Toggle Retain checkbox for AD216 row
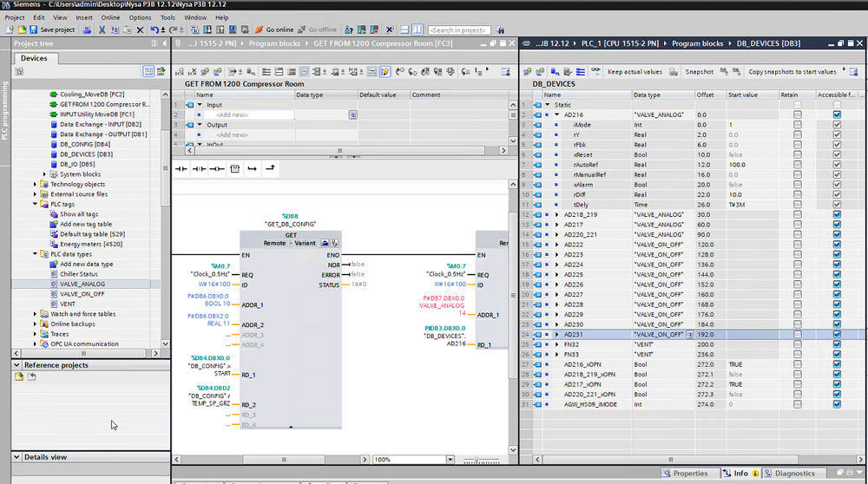Viewport: 868px width, 484px height. [797, 114]
